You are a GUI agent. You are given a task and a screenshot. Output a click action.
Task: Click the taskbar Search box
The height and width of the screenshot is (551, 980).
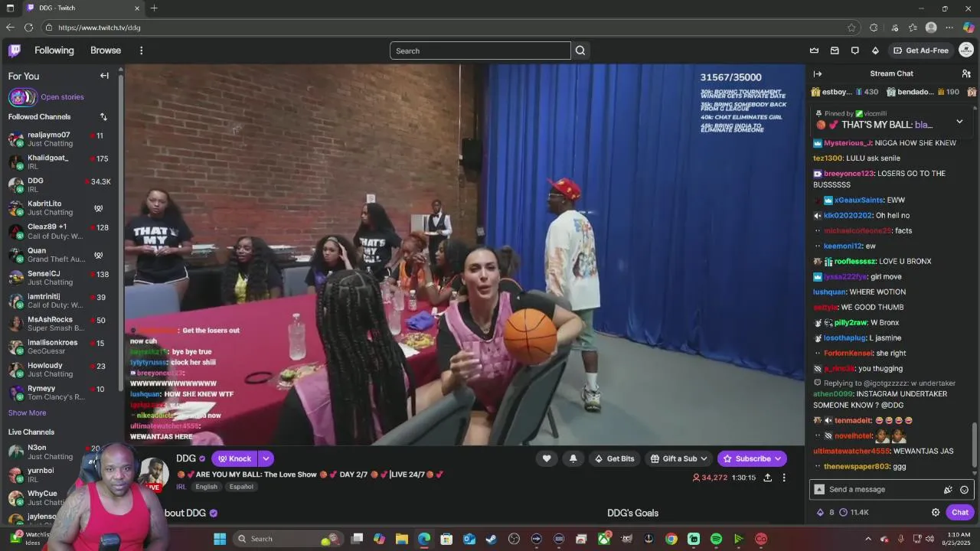click(287, 539)
